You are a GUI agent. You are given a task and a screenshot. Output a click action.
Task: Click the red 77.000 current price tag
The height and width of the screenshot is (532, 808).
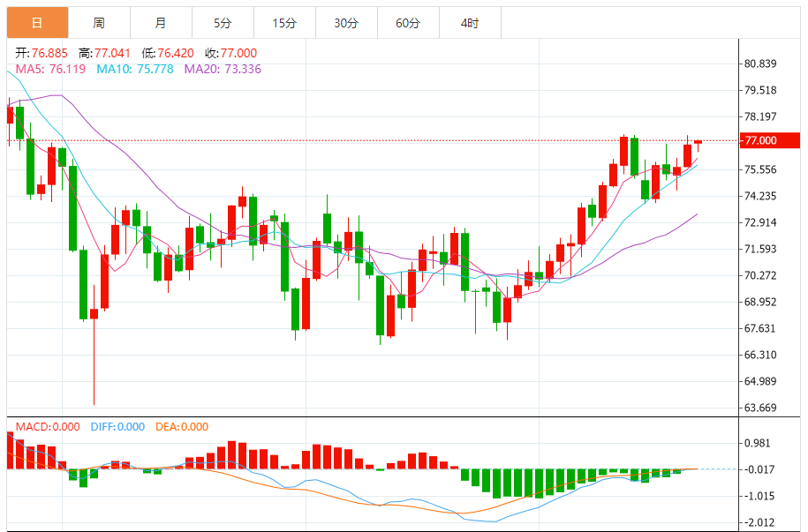[770, 140]
